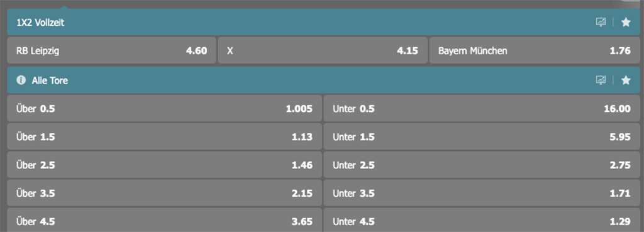The height and width of the screenshot is (232, 644).
Task: Select Unter 4.5 at 1.29
Action: coord(482,220)
